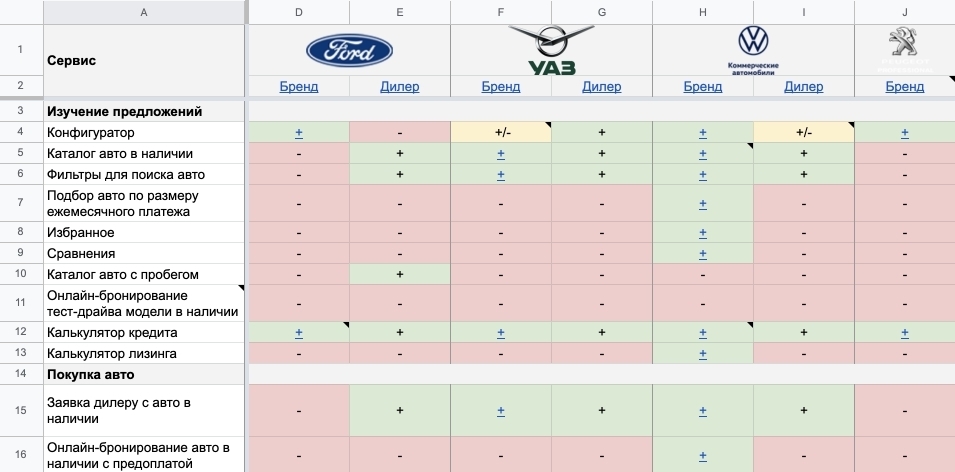Click Калькулятор лизинга plus link in column H
The width and height of the screenshot is (955, 472).
tap(702, 353)
